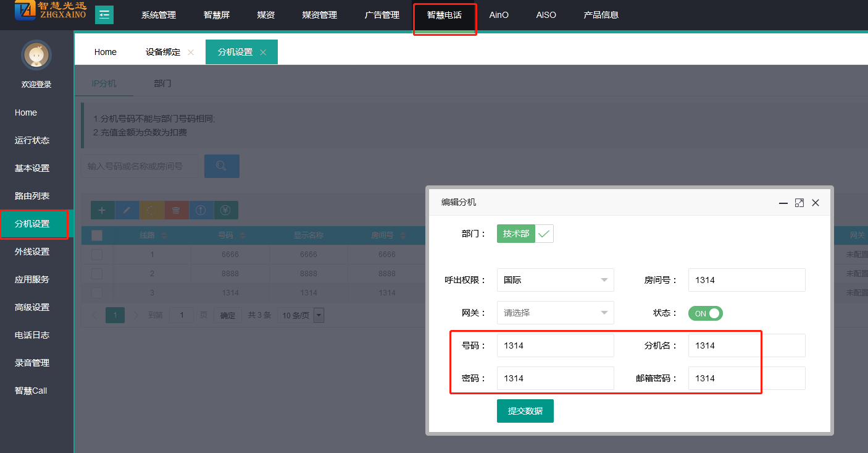Click the blue magnifier search icon
Screen dimensions: 868x453
pos(222,166)
